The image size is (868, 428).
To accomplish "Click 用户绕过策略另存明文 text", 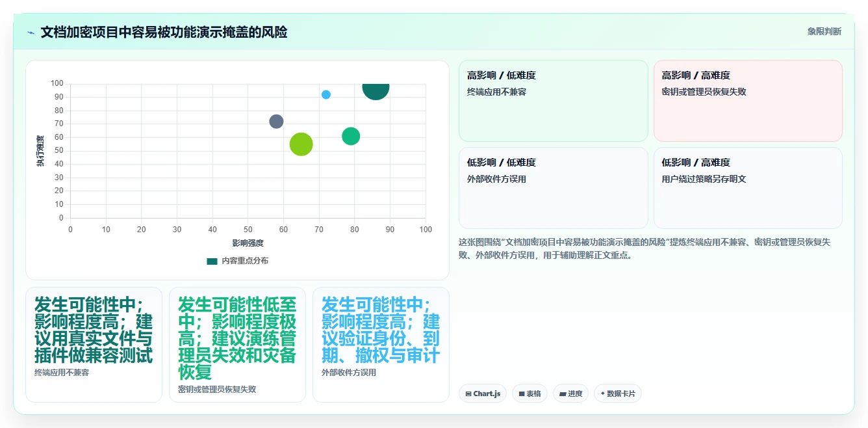I will (704, 179).
